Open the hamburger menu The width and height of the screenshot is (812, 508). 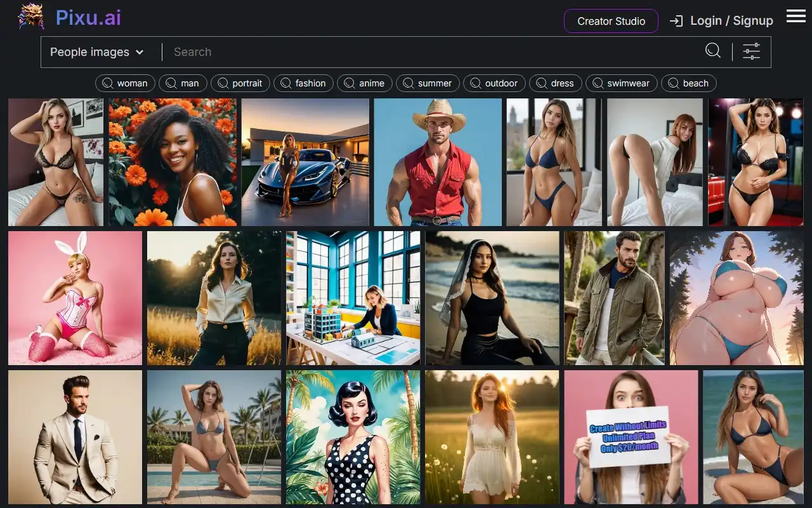(x=796, y=17)
